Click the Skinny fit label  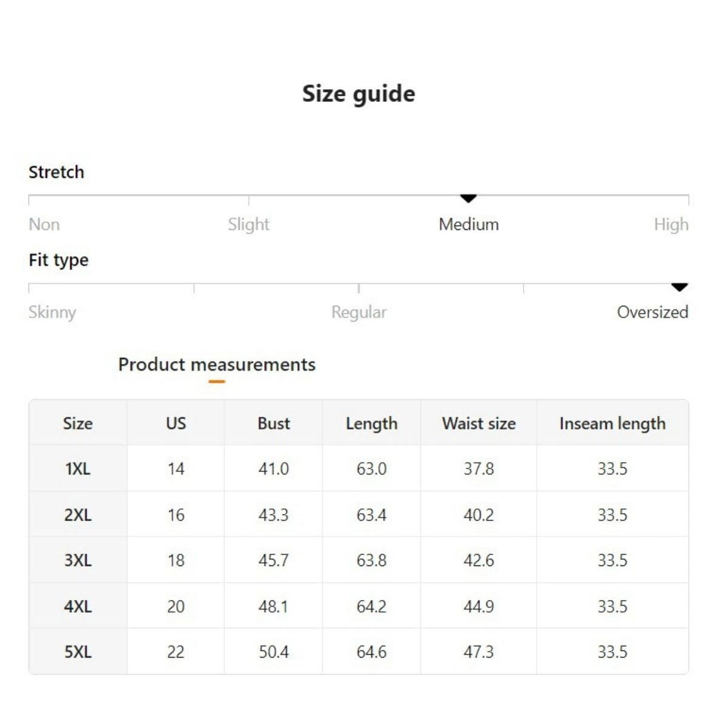tap(52, 312)
